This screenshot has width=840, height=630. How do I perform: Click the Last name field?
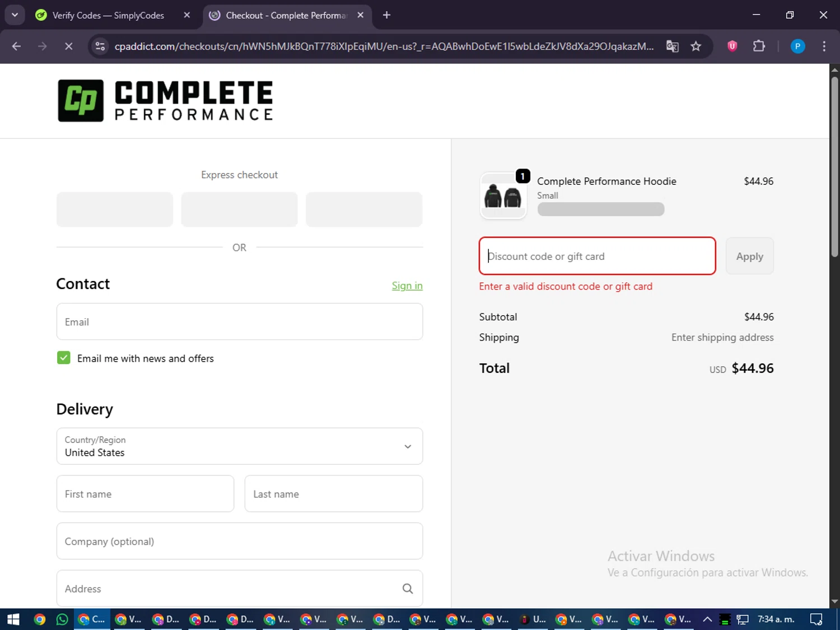(x=334, y=494)
